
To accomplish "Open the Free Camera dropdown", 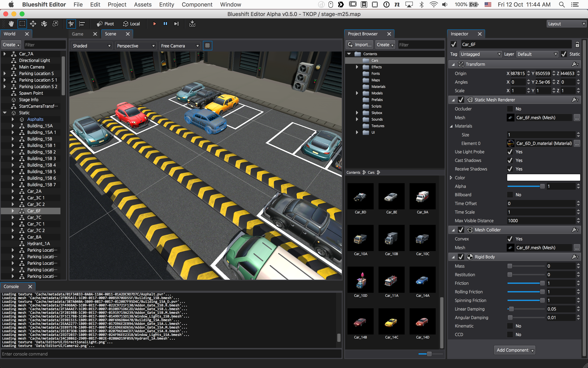I will pos(180,46).
